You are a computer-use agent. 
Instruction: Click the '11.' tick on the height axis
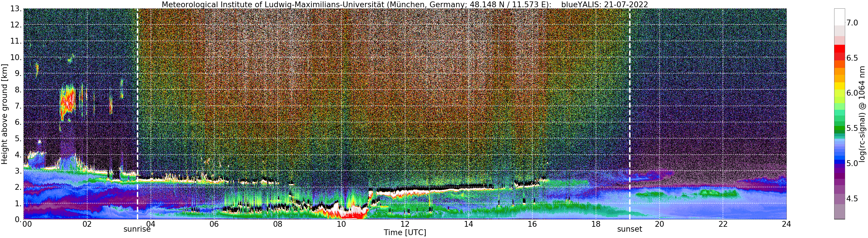click(16, 41)
